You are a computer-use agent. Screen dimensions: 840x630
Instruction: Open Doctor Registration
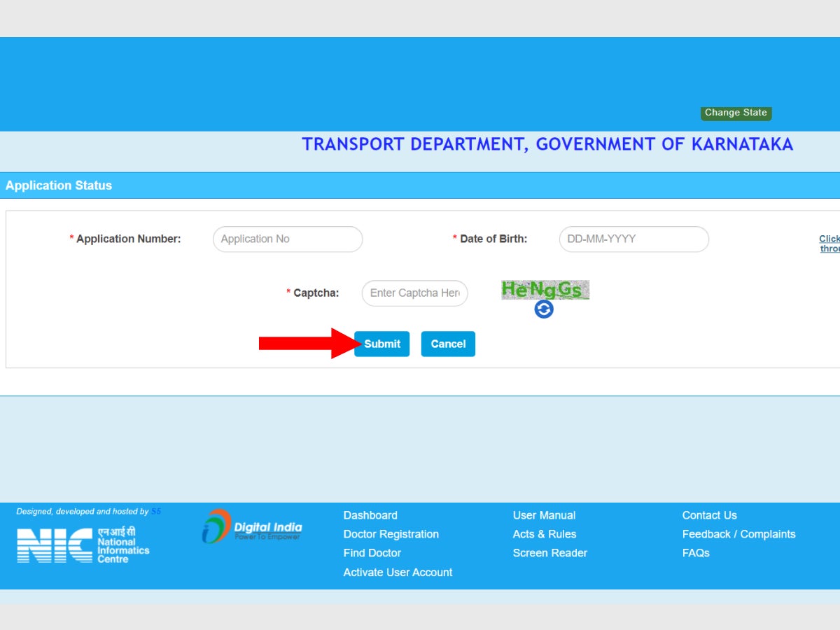tap(391, 534)
